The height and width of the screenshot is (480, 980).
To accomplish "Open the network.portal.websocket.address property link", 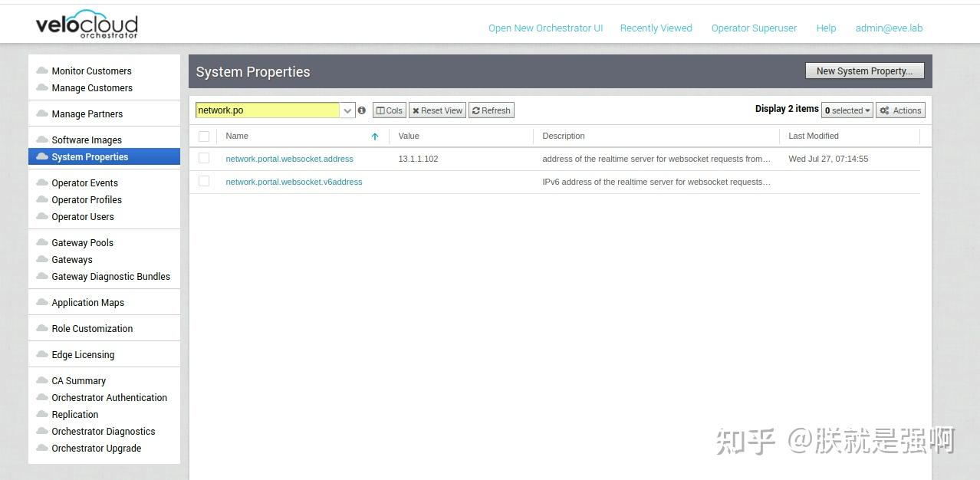I will [289, 159].
